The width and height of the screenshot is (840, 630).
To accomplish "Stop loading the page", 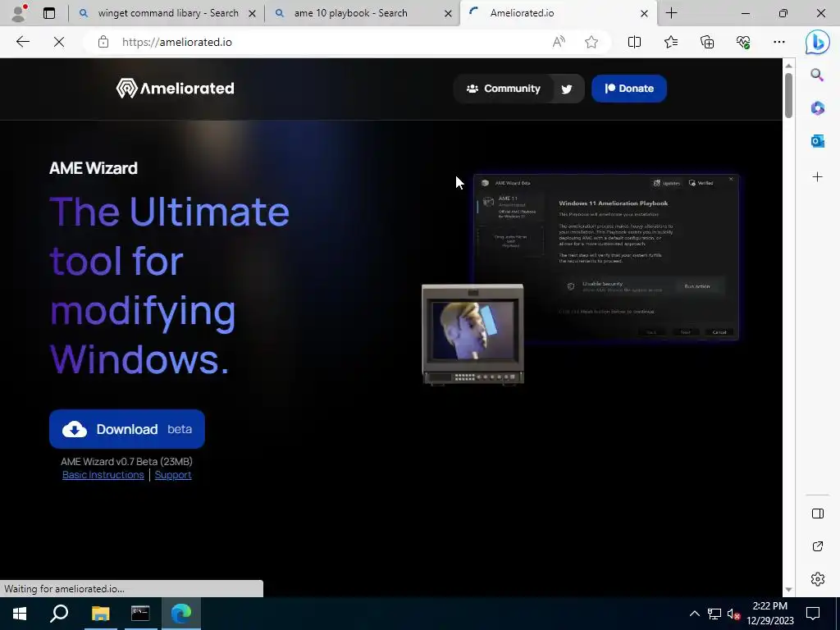I will click(59, 42).
